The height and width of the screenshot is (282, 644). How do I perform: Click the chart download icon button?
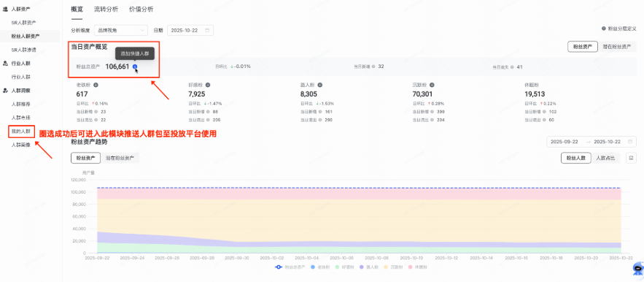[631, 158]
